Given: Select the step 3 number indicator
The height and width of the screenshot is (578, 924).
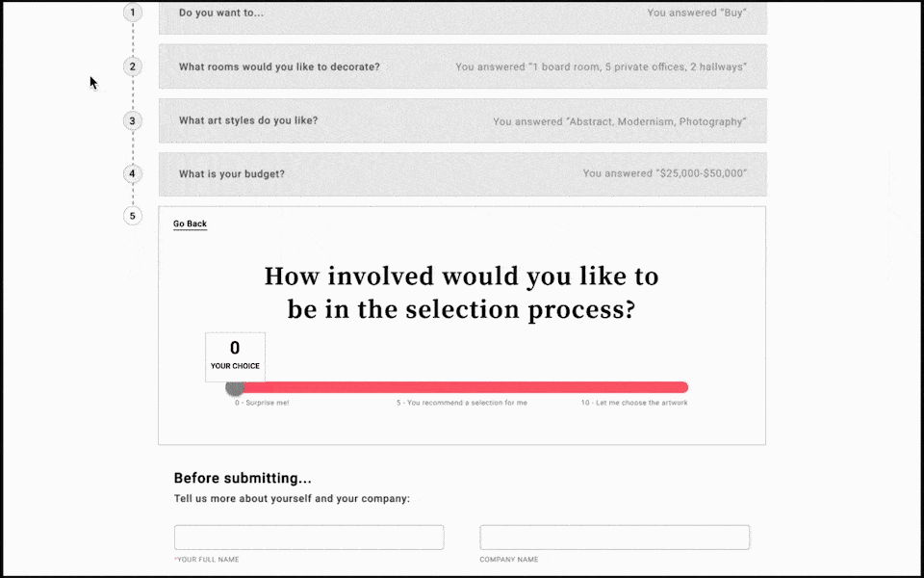Looking at the screenshot, I should (133, 120).
